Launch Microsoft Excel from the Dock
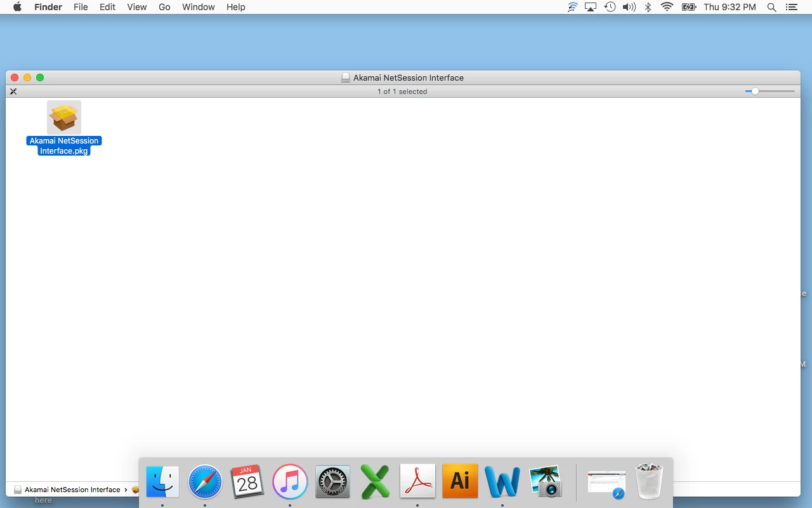The height and width of the screenshot is (508, 812). pyautogui.click(x=375, y=481)
